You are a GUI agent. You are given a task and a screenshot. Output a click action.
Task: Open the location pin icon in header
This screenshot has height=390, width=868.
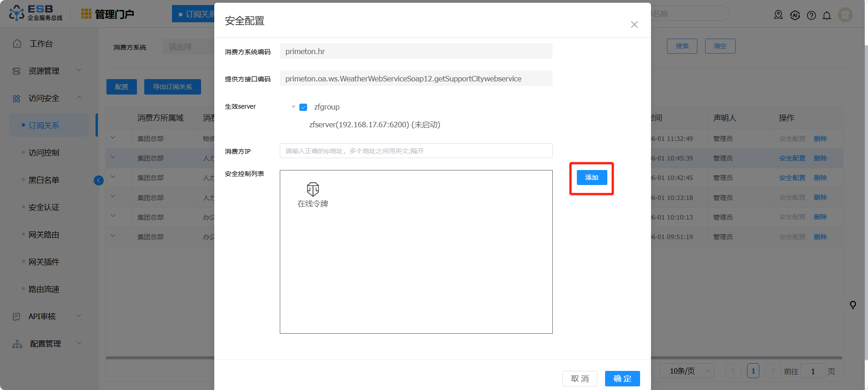(x=778, y=15)
